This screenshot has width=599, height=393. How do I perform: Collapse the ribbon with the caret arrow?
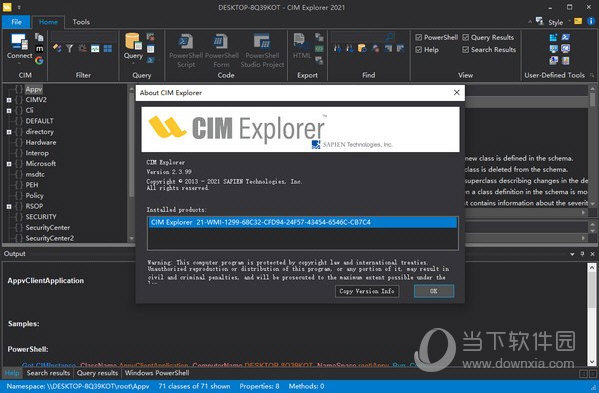(529, 22)
